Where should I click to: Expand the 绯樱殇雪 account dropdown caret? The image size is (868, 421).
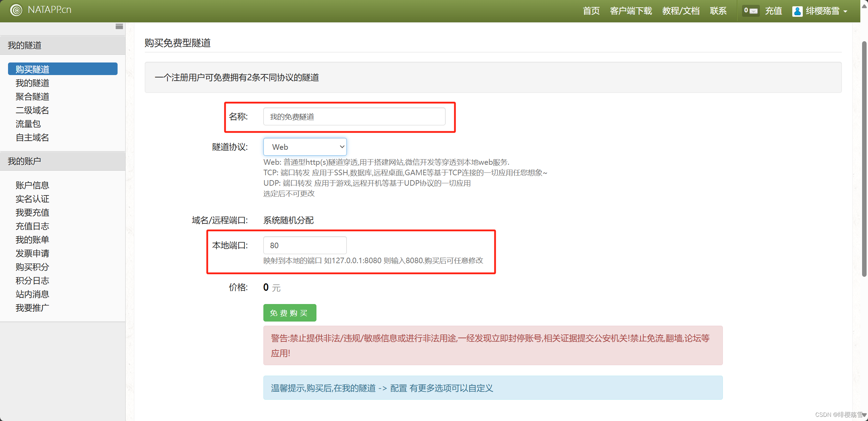coord(845,12)
